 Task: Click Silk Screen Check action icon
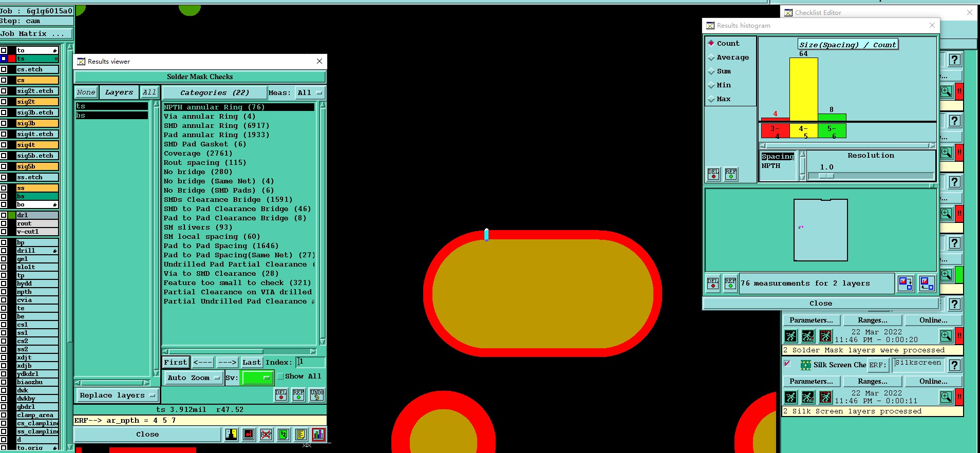click(806, 365)
